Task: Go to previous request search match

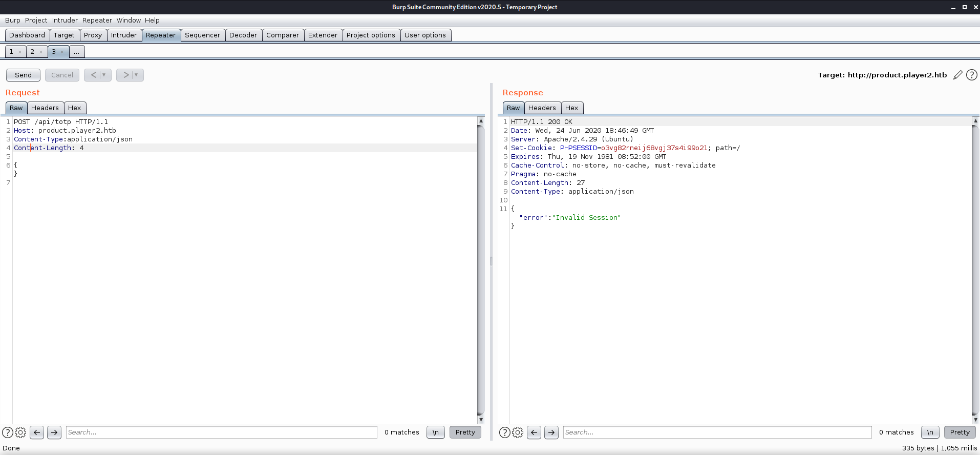Action: (x=37, y=432)
